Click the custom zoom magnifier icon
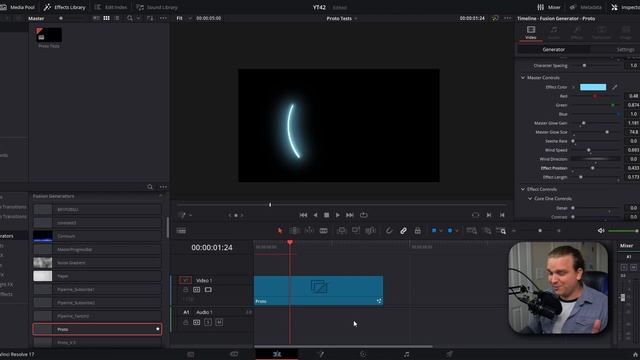This screenshot has width=640, height=360. point(501,231)
